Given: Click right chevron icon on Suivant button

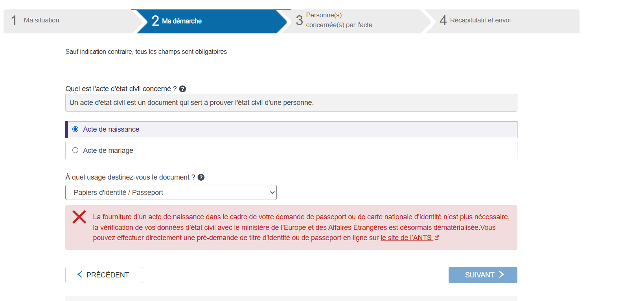Looking at the screenshot, I should click(501, 275).
